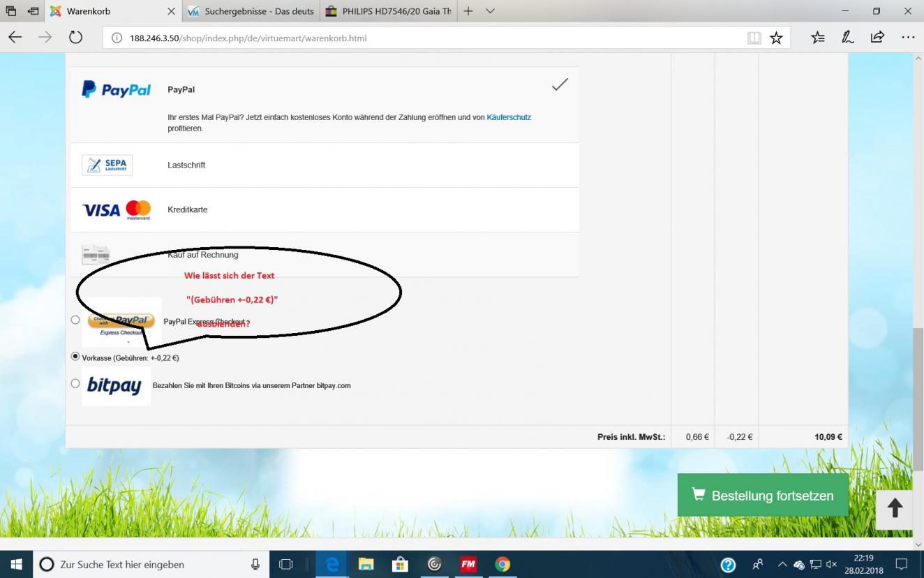Screen dimensions: 924x578
Task: Switch to the Suchergebnisse tab
Action: (251, 11)
